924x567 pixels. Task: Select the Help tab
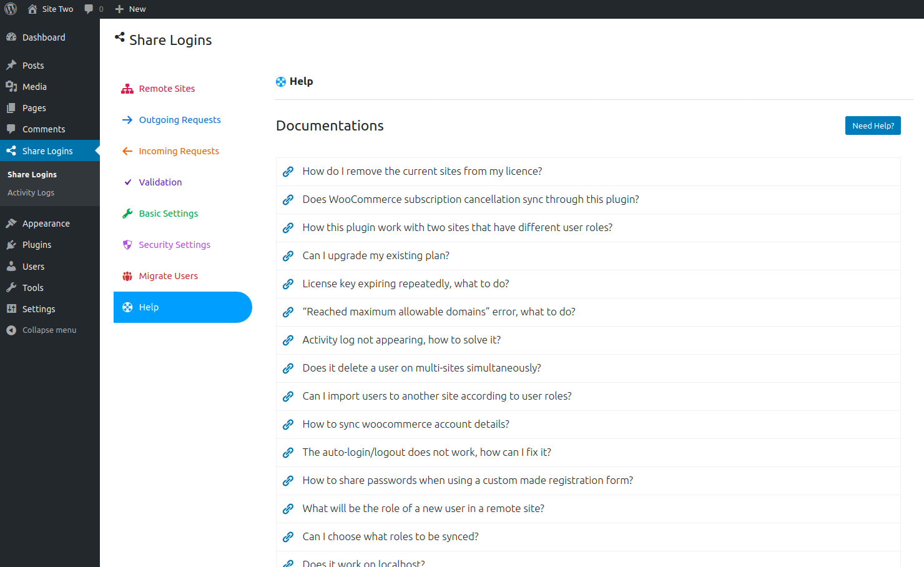click(x=182, y=307)
